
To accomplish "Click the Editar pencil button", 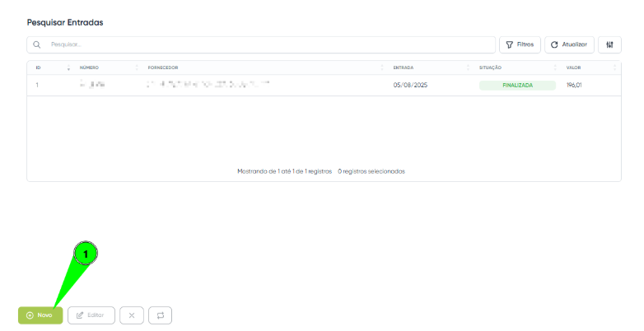I will [91, 315].
